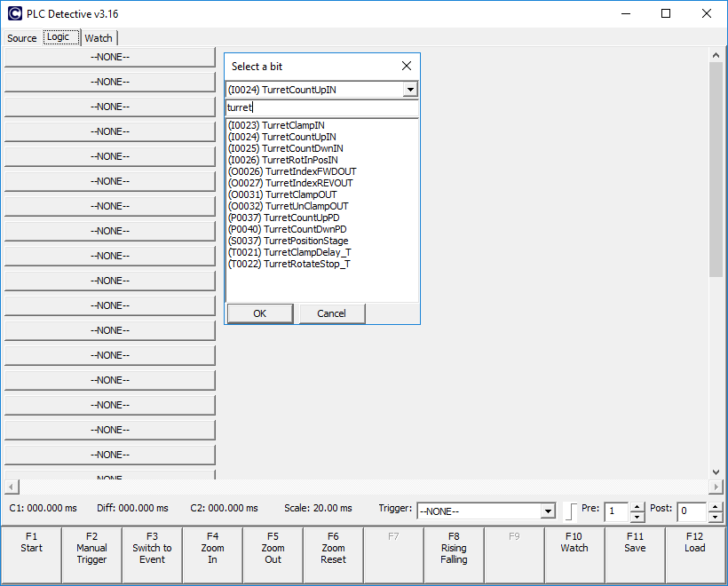Minimize the PLC Detective window

(x=626, y=14)
